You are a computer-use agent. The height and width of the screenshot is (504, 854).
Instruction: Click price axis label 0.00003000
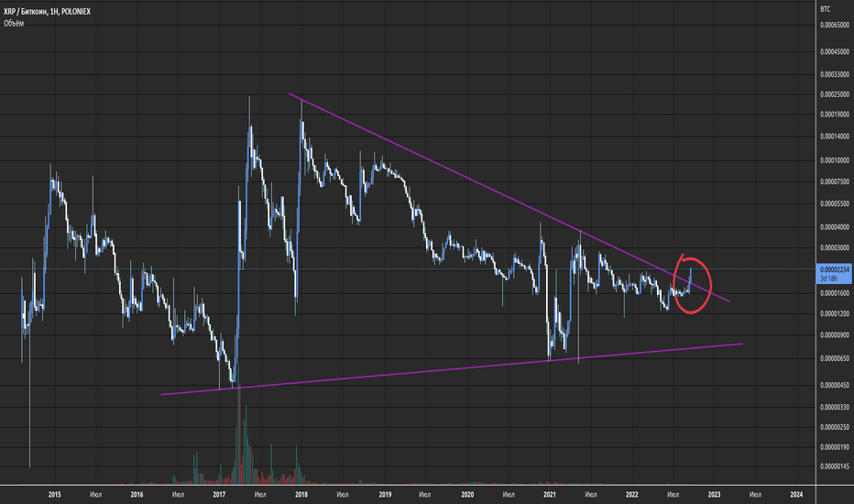click(835, 247)
